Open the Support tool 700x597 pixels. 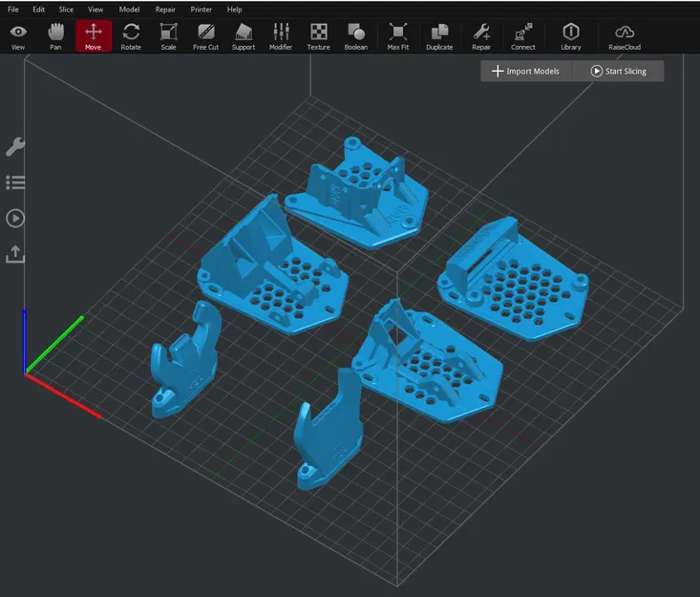(244, 36)
